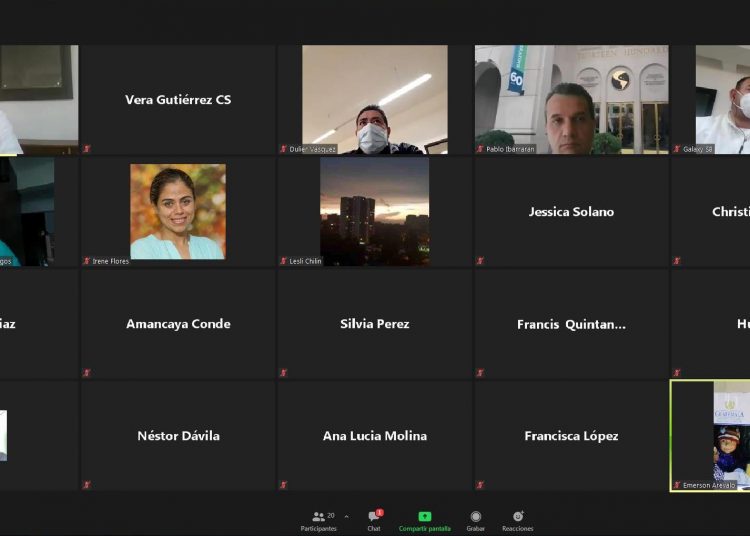The image size is (750, 536).
Task: Click Lesli Chilin's city sunset picture
Action: click(x=374, y=211)
